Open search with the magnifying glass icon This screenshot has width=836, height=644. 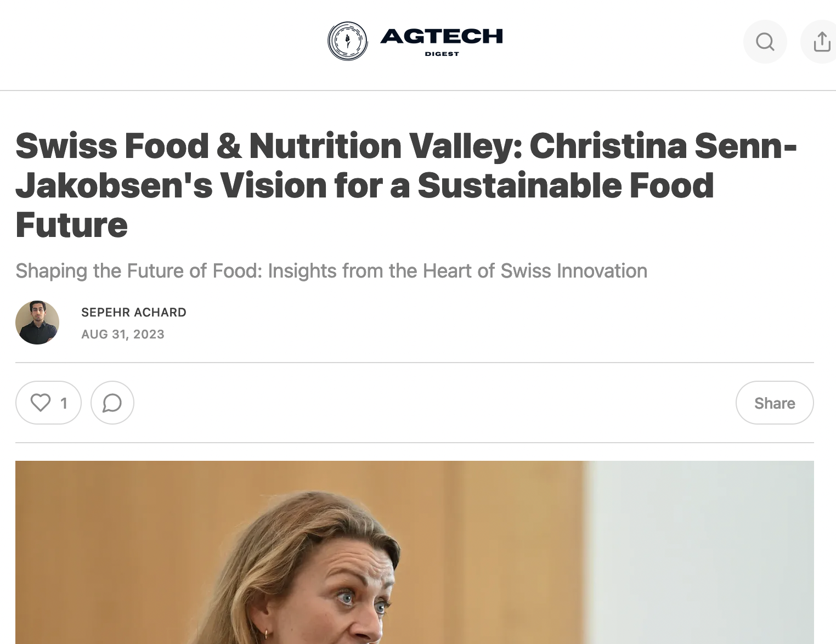pos(765,42)
